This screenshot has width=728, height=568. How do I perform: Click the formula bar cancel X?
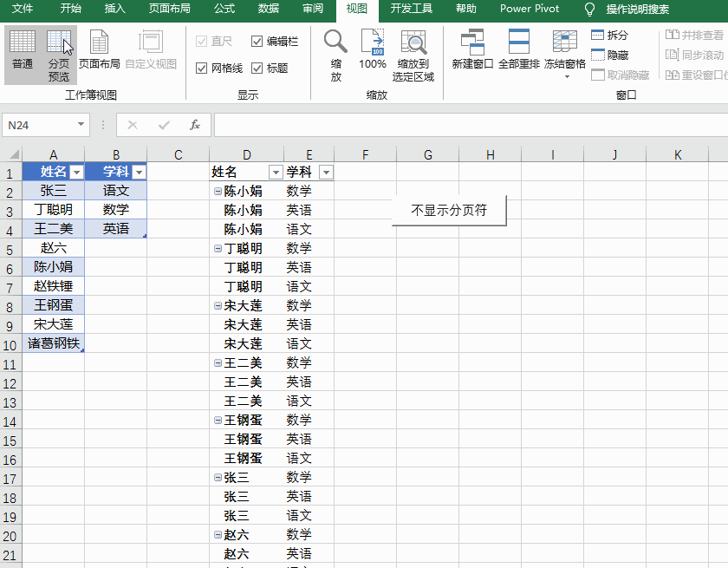click(133, 125)
